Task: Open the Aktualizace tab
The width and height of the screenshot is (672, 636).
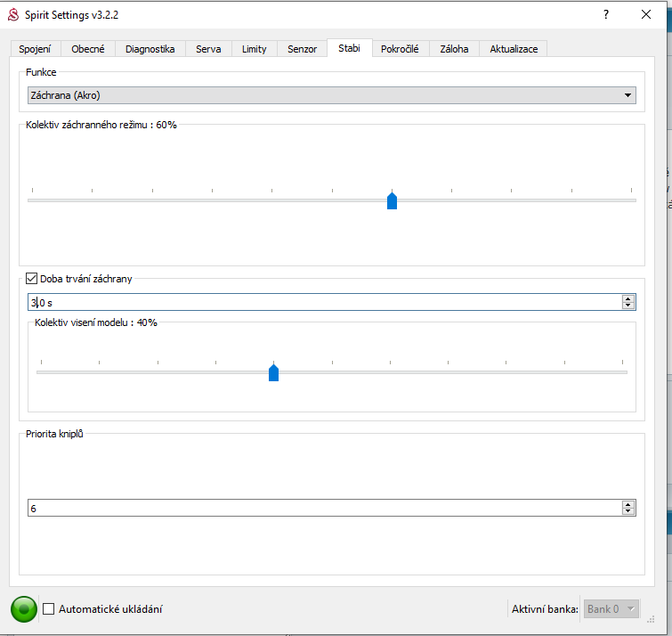Action: (514, 49)
